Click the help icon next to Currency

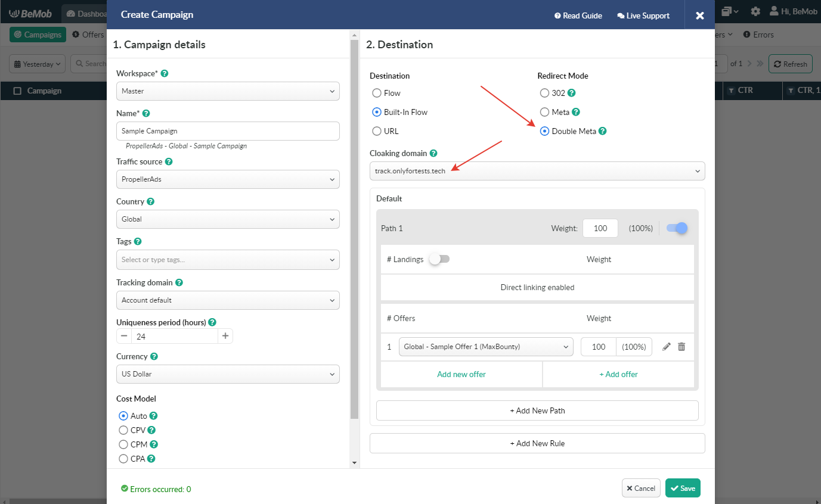(154, 356)
